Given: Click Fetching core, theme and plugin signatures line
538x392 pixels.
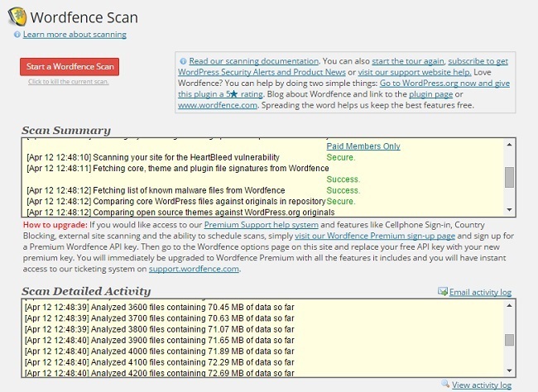Looking at the screenshot, I should click(178, 169).
